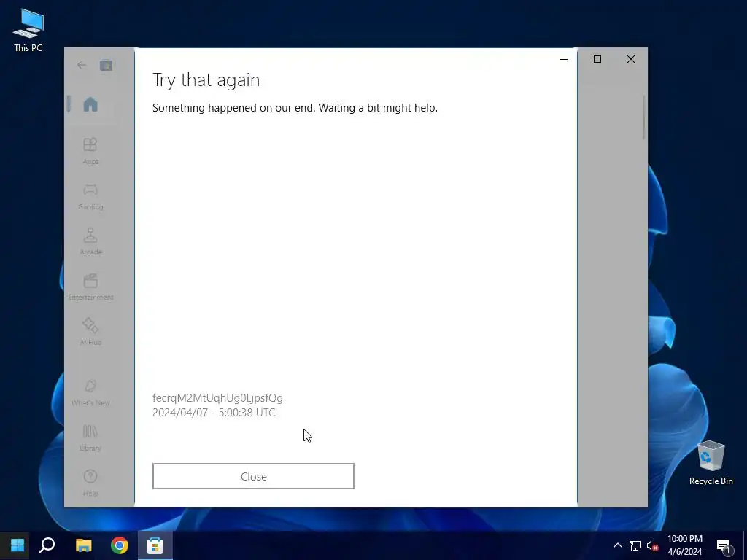Show What's New in the sidebar
The image size is (747, 560).
pos(90,393)
